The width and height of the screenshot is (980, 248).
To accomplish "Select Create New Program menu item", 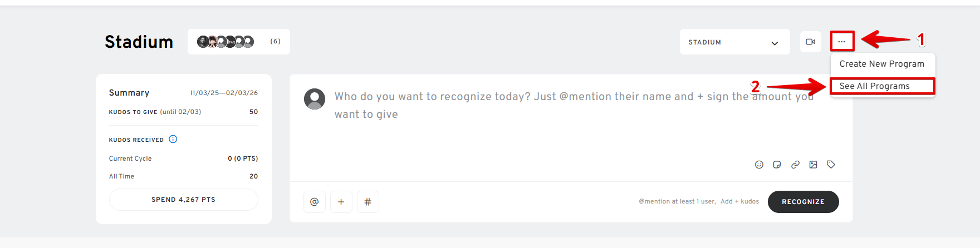I will click(881, 64).
